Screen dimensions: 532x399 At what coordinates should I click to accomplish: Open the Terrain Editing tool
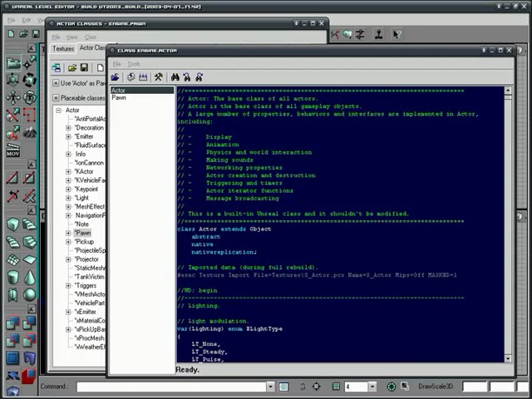[30, 133]
